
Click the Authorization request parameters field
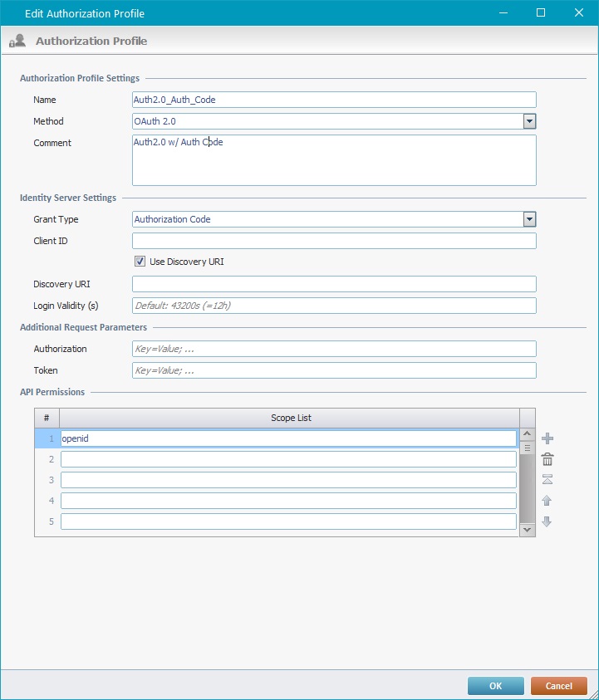334,349
